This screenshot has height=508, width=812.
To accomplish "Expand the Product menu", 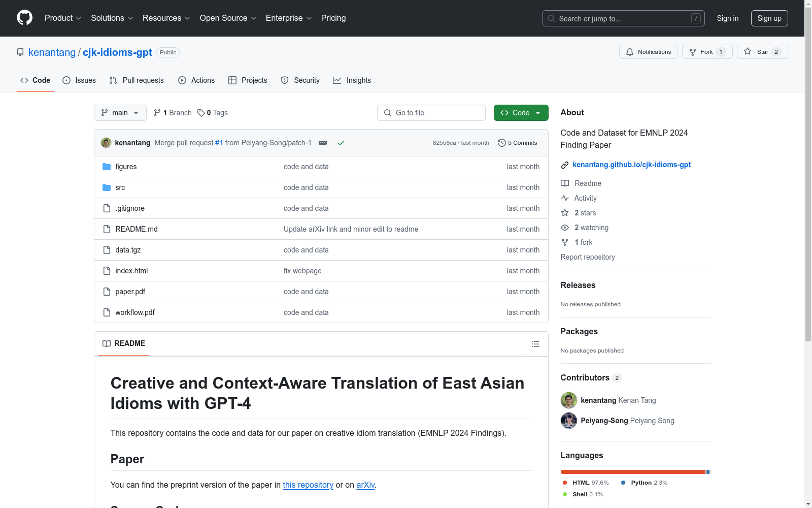I will [x=63, y=18].
